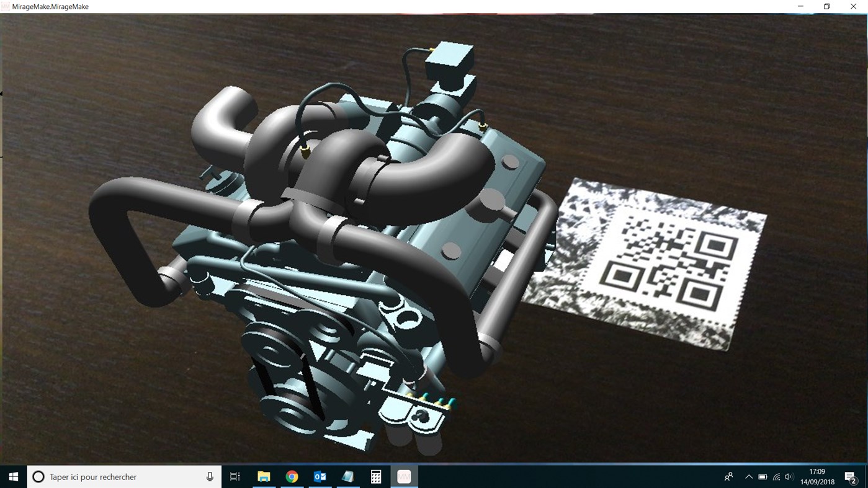Open Outlook from the taskbar

coord(320,477)
